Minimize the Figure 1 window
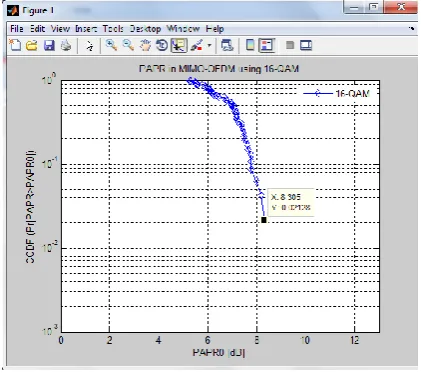 (x=354, y=7)
